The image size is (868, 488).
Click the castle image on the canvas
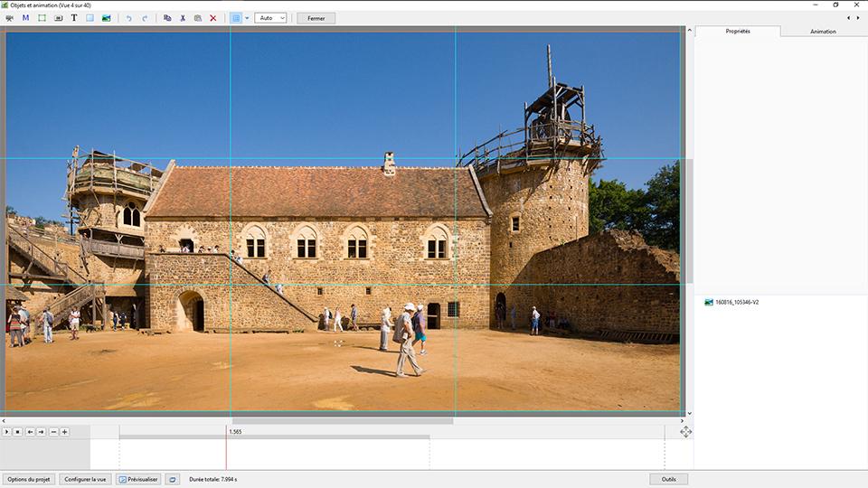(x=343, y=221)
